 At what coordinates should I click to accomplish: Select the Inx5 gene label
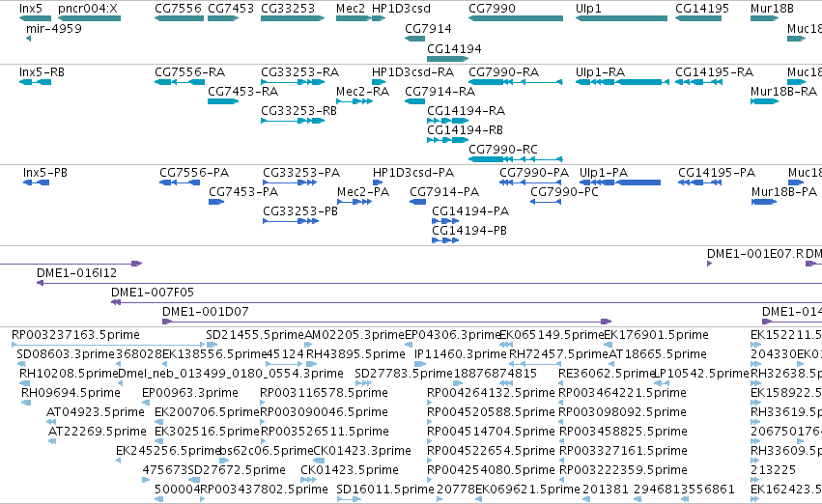(x=31, y=9)
